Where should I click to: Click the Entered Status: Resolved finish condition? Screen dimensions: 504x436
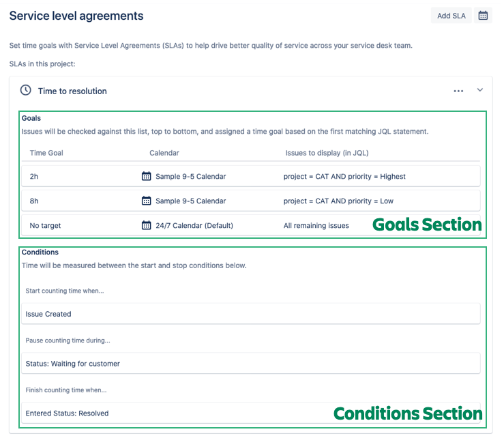(67, 413)
